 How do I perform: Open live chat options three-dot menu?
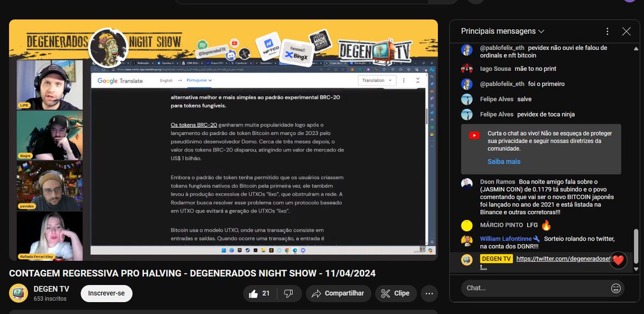(607, 31)
